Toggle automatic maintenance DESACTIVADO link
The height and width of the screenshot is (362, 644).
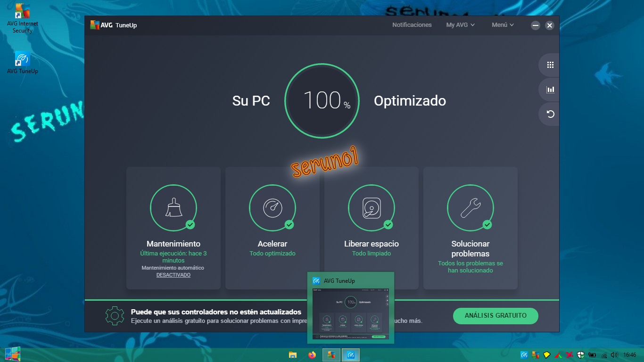173,275
